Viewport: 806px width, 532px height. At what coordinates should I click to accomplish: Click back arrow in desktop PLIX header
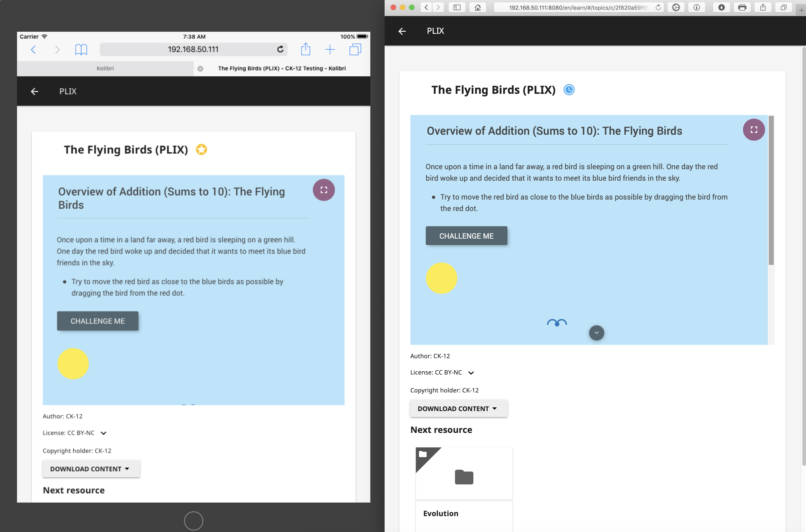click(402, 31)
